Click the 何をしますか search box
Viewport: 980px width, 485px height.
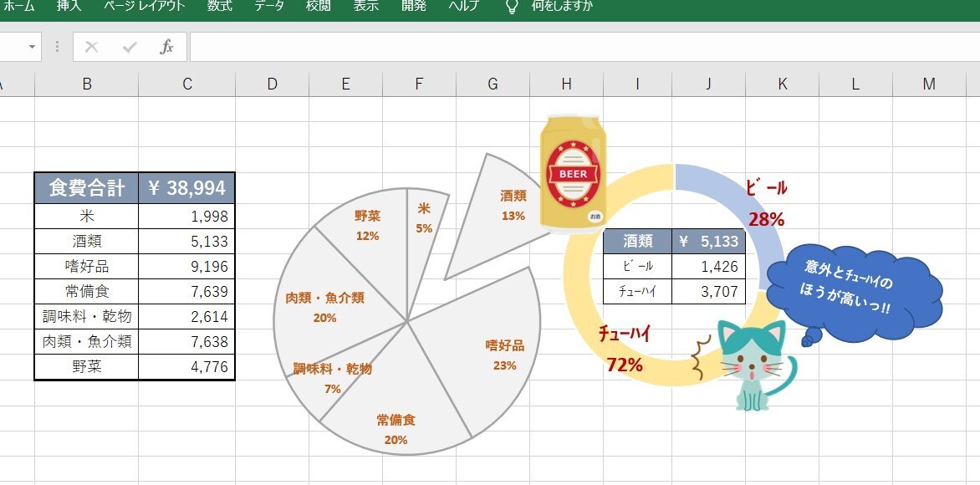[x=562, y=6]
